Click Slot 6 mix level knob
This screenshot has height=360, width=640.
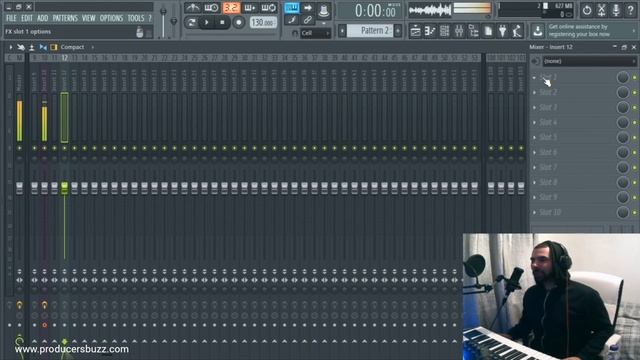622,152
